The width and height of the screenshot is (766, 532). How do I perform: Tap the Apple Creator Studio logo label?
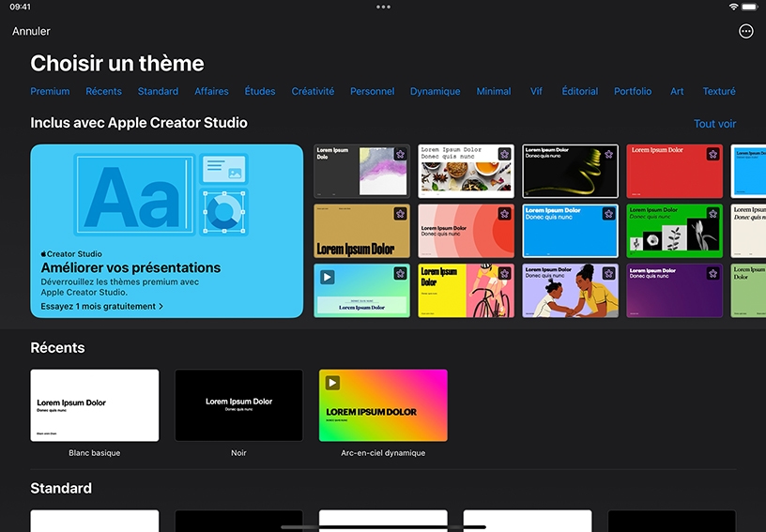[x=71, y=253]
